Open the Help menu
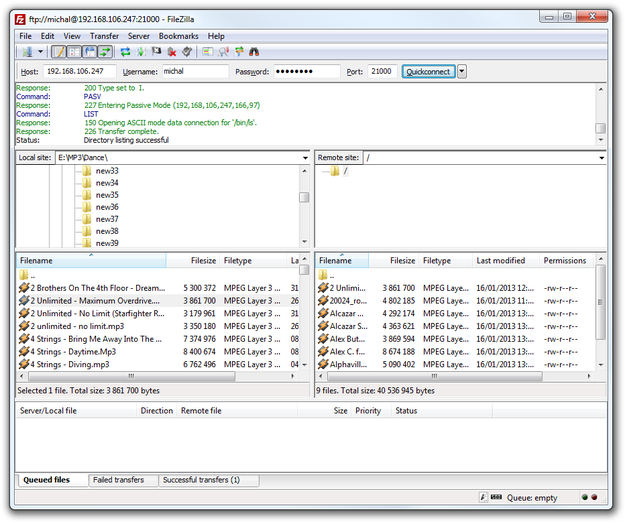The width and height of the screenshot is (625, 522). (216, 36)
